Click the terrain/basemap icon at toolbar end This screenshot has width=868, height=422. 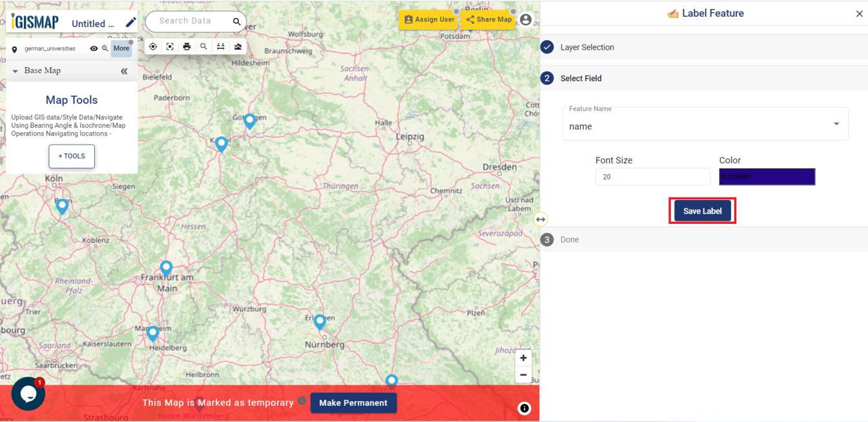click(x=238, y=46)
